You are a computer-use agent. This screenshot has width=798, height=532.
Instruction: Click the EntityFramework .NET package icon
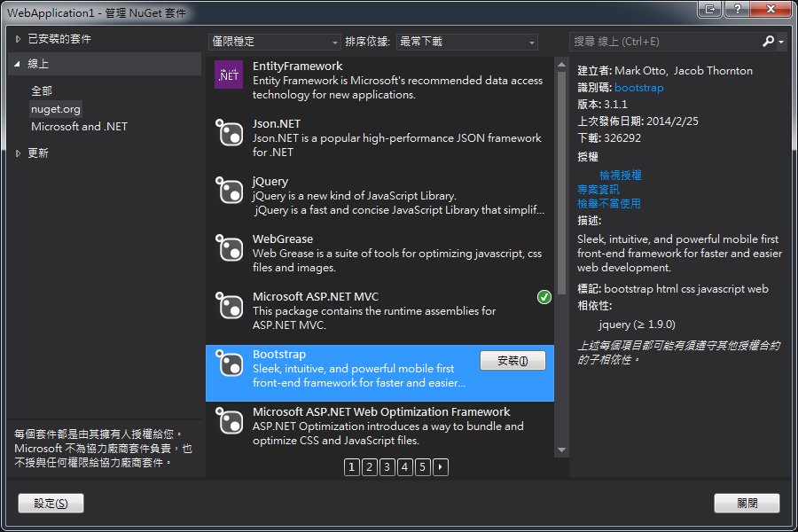pyautogui.click(x=229, y=74)
